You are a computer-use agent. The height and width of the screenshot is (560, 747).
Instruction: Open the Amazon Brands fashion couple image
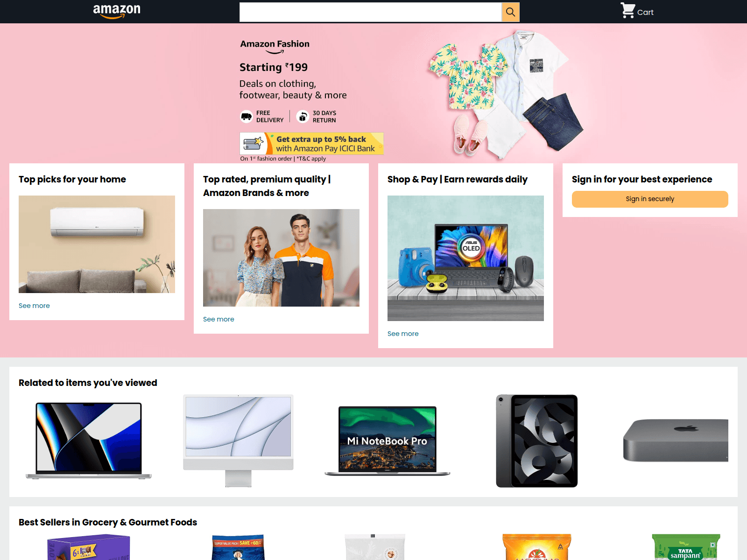pos(281,258)
